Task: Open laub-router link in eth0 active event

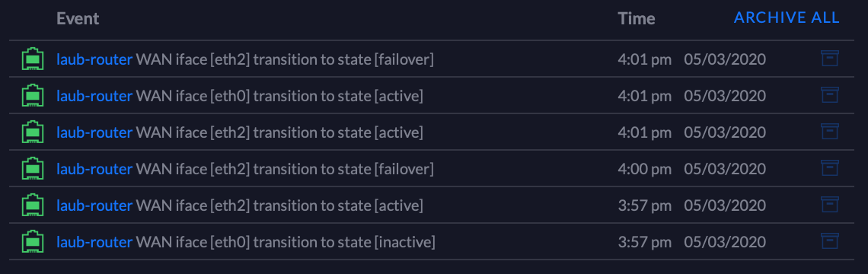Action: (x=94, y=96)
